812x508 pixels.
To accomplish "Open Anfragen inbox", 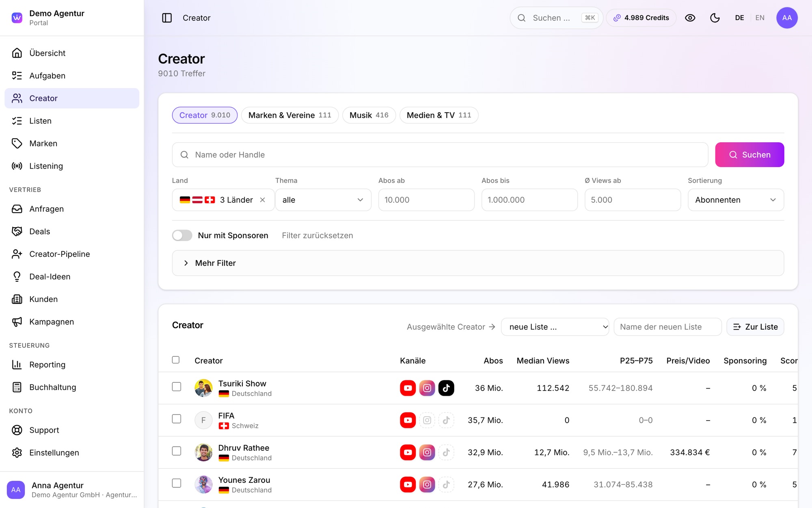I will pyautogui.click(x=72, y=209).
